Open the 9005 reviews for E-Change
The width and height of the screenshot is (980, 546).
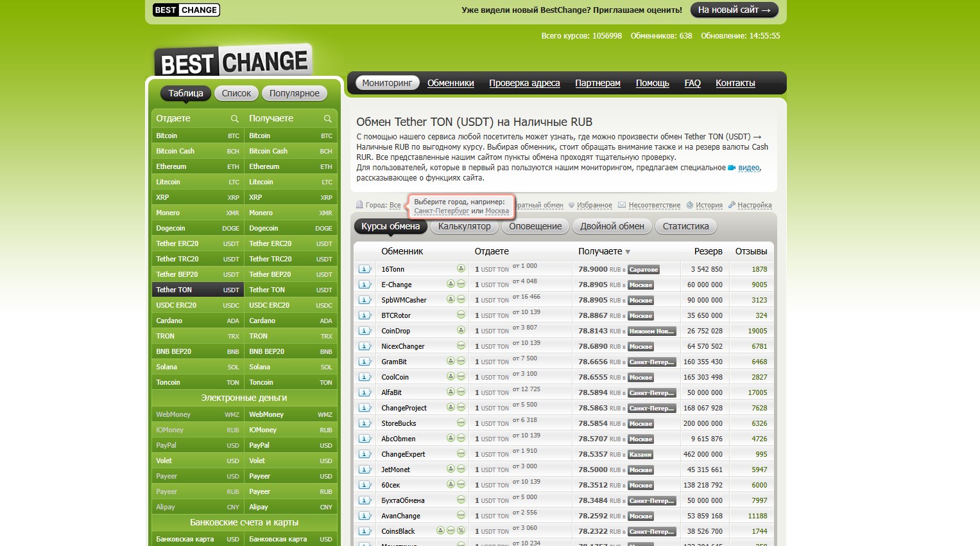(x=759, y=285)
